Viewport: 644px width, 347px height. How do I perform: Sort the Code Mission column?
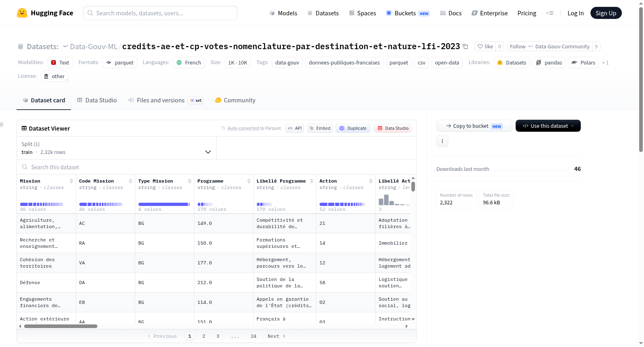coord(130,181)
